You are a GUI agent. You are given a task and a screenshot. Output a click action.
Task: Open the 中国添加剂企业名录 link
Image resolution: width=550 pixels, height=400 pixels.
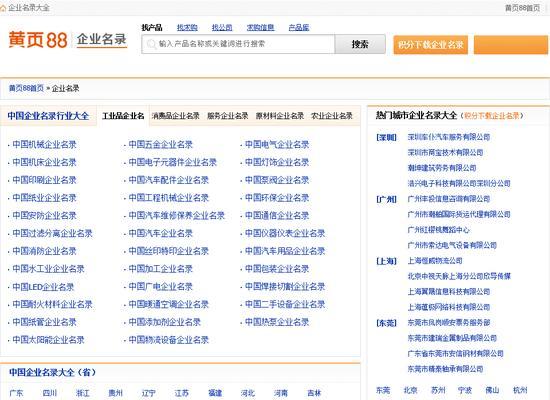(x=165, y=322)
